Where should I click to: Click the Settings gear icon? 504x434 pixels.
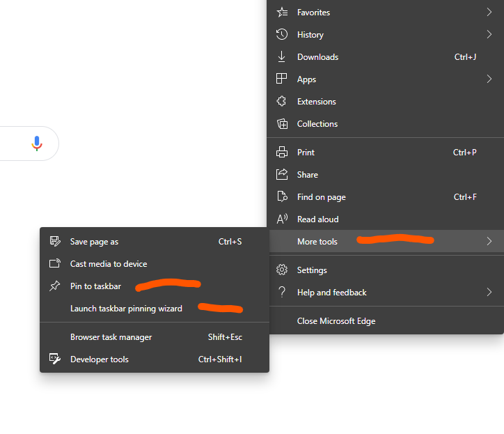(x=282, y=270)
